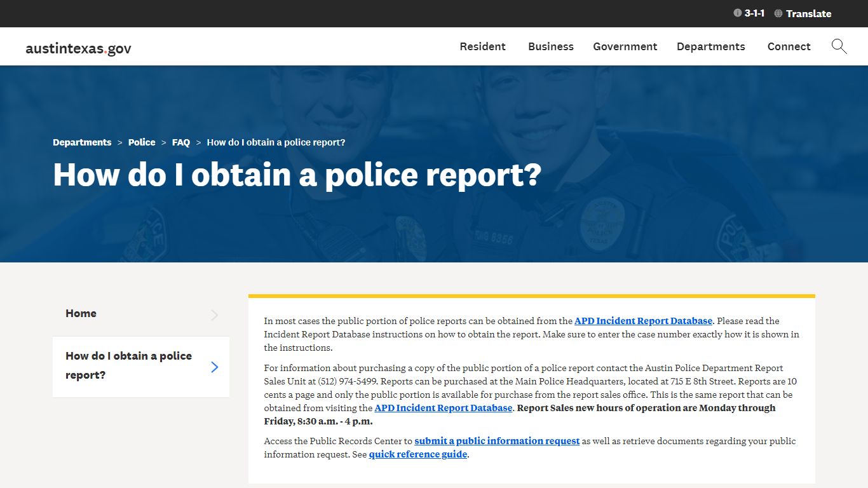Follow the Departments breadcrumb

click(x=82, y=142)
